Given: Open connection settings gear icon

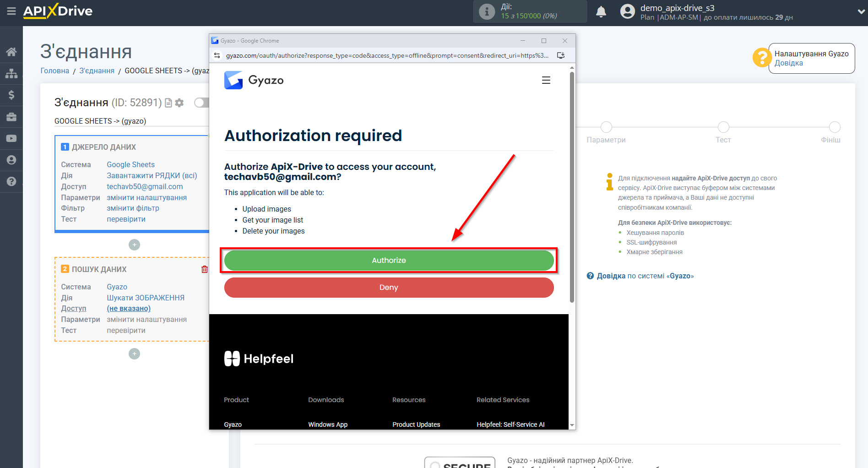Looking at the screenshot, I should (x=179, y=103).
